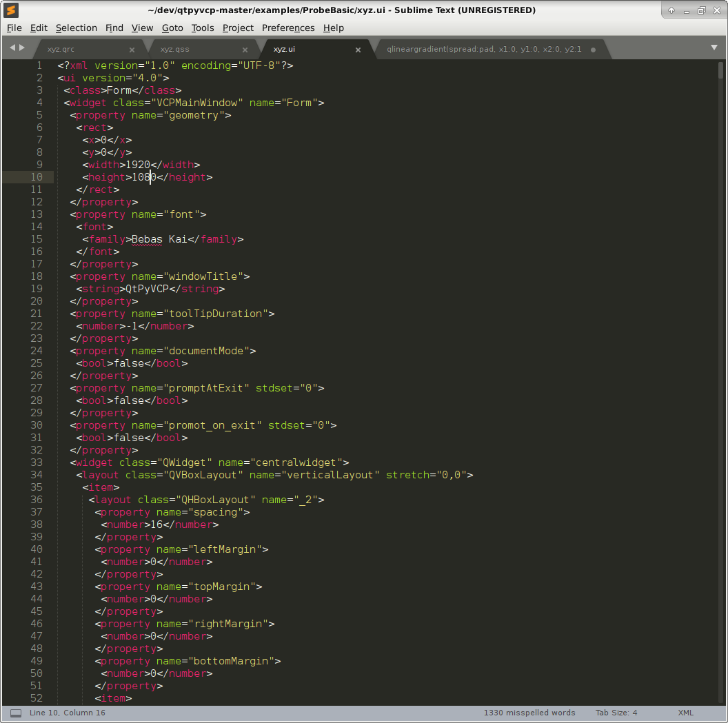
Task: Open the Project menu
Action: click(238, 28)
